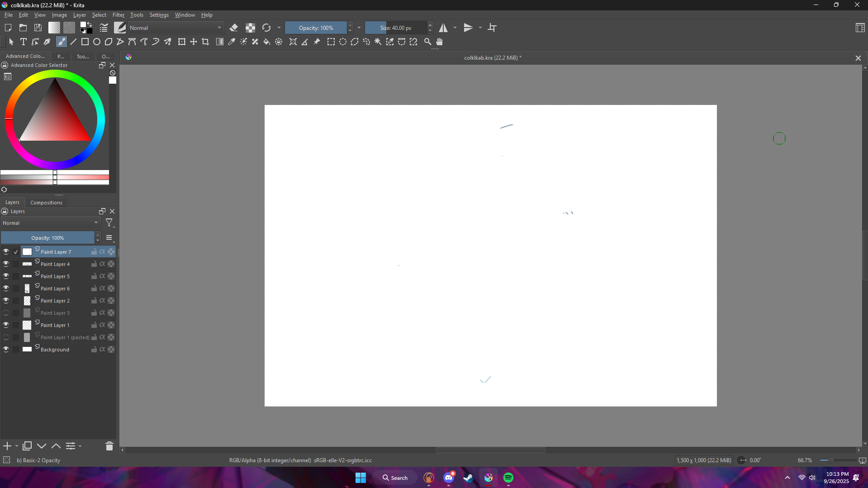Open Spotify from the taskbar
Screen dimensions: 868x488
tap(508, 478)
